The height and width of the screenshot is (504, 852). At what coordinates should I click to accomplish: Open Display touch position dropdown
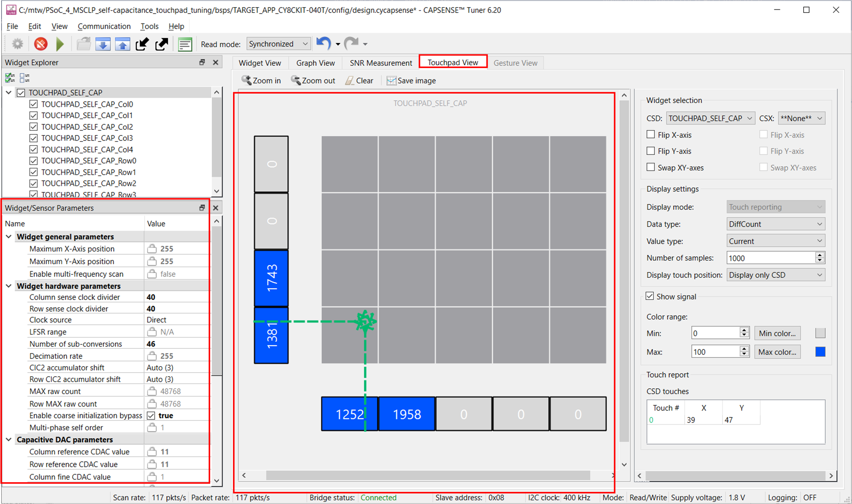click(x=776, y=275)
